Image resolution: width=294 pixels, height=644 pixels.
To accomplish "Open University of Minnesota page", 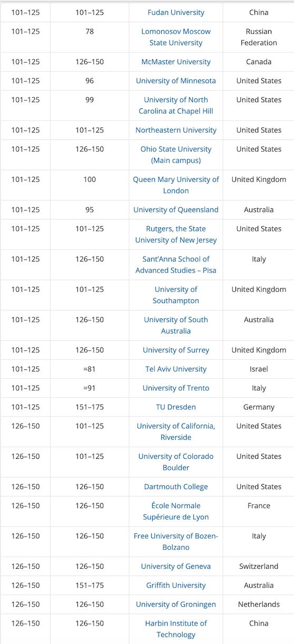I will coord(176,80).
